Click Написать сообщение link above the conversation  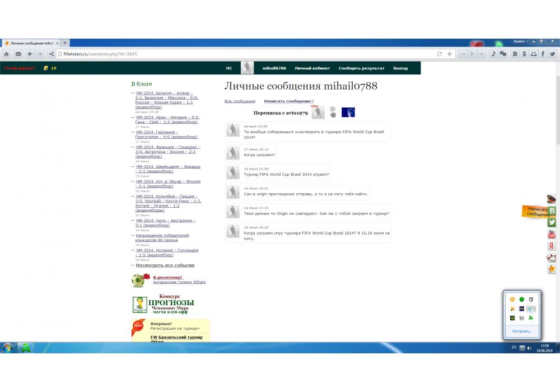coord(287,101)
